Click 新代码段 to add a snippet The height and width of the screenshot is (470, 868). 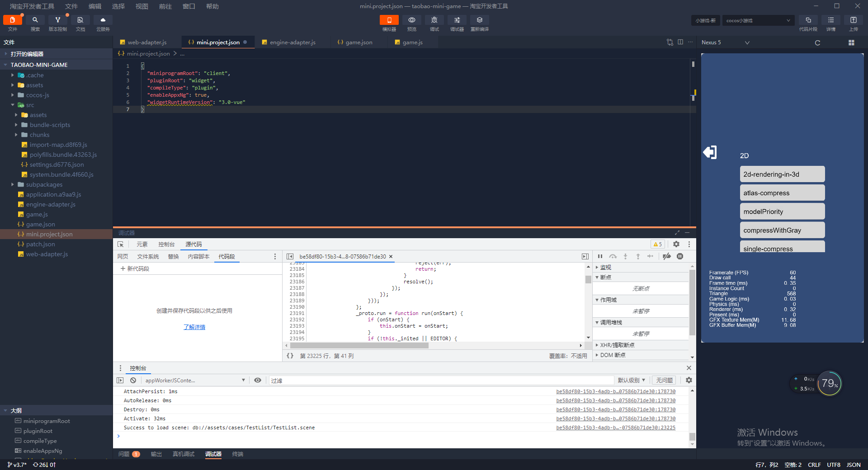tap(135, 269)
